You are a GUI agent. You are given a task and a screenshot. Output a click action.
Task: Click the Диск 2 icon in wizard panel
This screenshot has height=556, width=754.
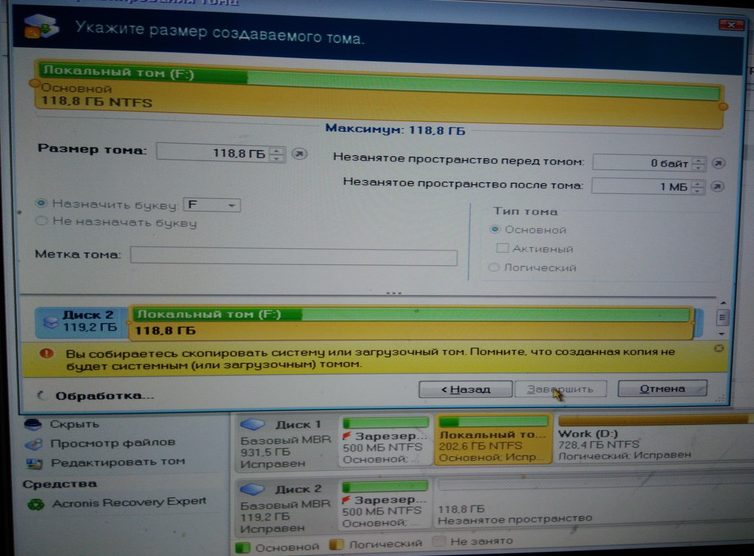click(50, 322)
